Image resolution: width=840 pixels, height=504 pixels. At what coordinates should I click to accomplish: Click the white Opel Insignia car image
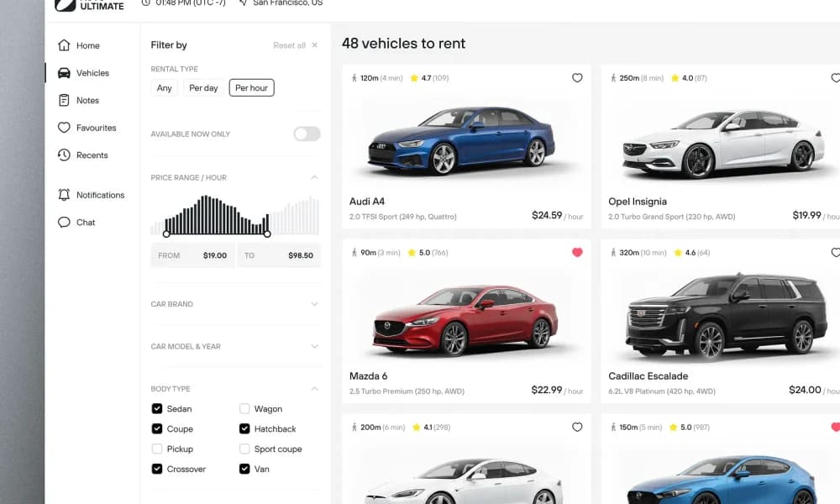[x=723, y=143]
